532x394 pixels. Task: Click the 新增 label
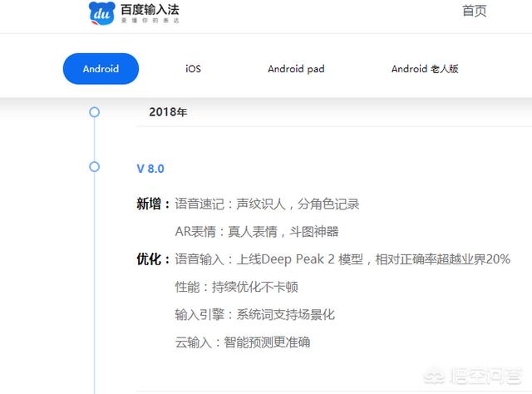click(x=153, y=204)
